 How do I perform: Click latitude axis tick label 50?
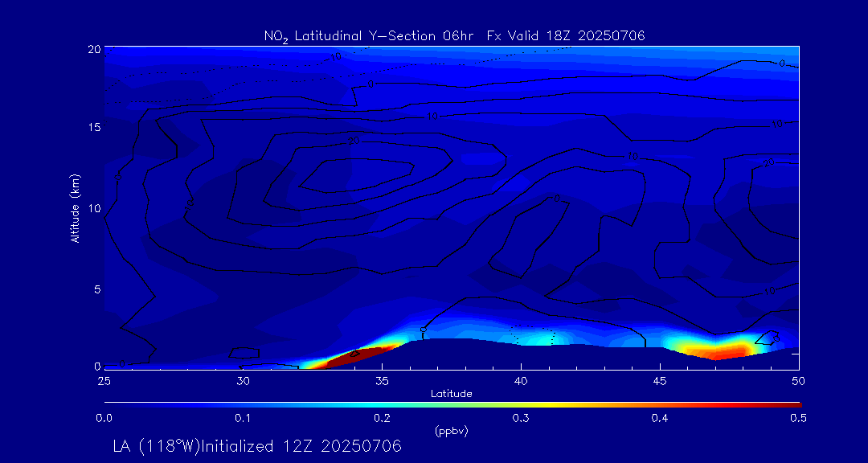[x=799, y=381]
